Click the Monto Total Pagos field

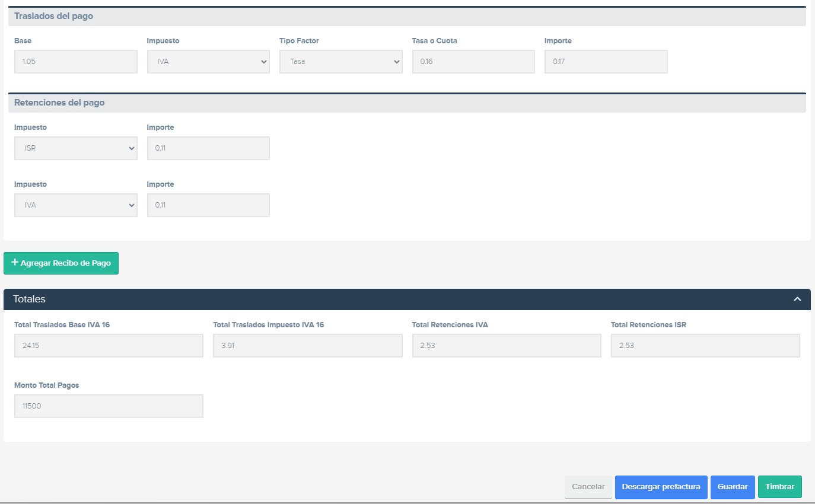(109, 406)
